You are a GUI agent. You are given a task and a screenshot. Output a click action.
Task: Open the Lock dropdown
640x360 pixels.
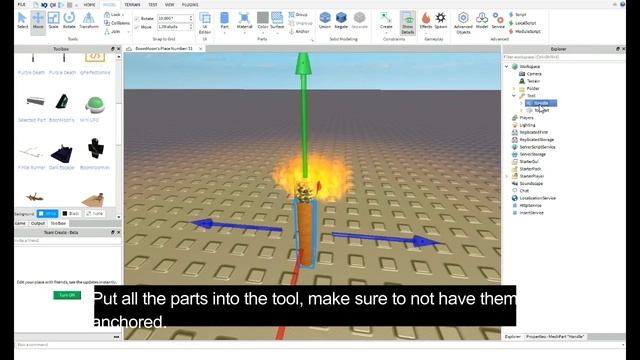tap(114, 15)
